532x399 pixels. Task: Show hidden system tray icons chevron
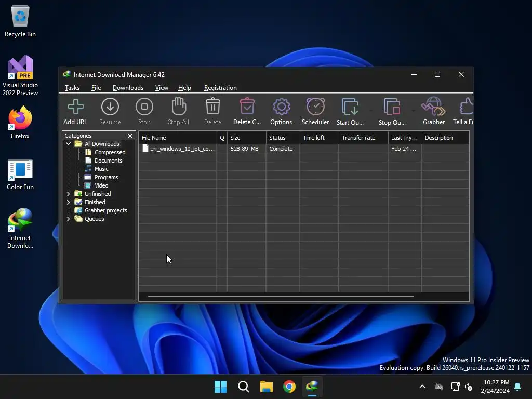point(422,387)
